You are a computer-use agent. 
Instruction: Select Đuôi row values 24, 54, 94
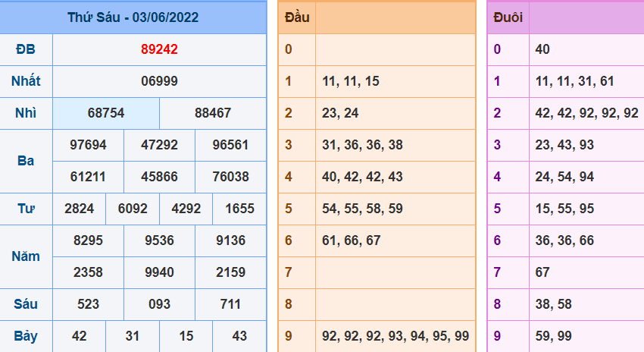click(x=564, y=177)
